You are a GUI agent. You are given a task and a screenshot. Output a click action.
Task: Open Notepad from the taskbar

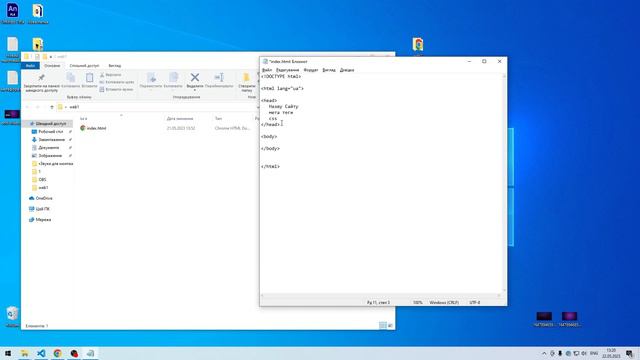coord(90,353)
